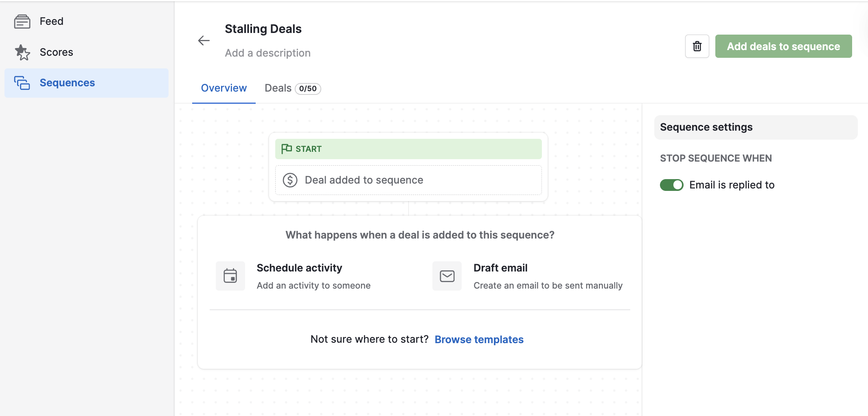Image resolution: width=868 pixels, height=416 pixels.
Task: Open the Browse templates link
Action: coord(479,339)
